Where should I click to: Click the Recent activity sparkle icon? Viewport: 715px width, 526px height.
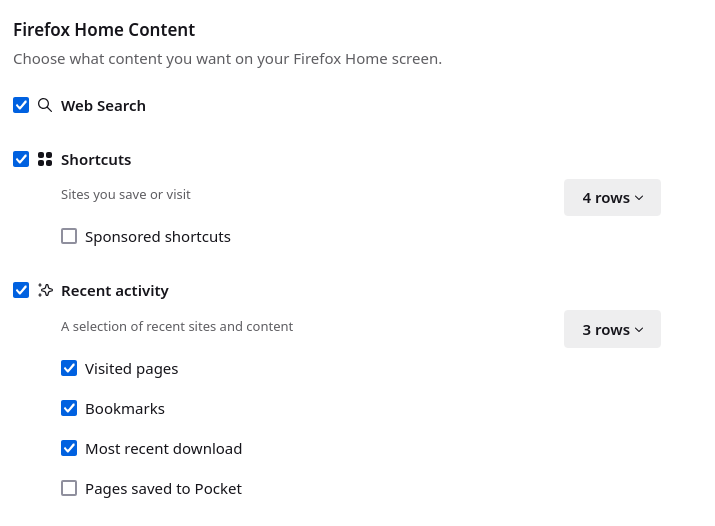coord(45,290)
